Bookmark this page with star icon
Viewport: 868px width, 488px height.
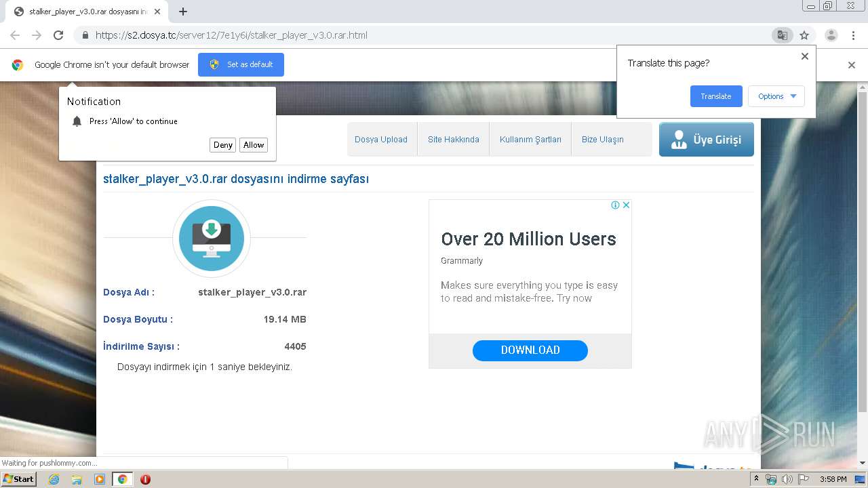804,35
